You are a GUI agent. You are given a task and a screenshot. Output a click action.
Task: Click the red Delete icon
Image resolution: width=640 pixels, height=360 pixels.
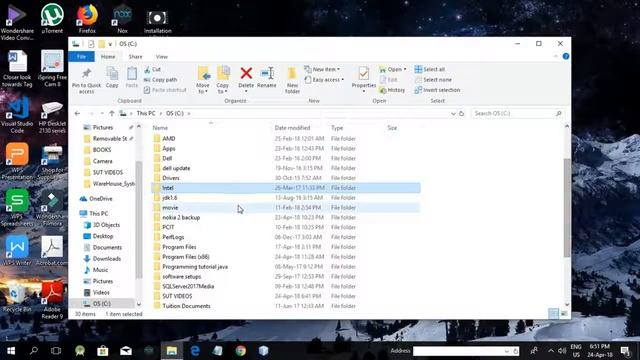pyautogui.click(x=246, y=73)
